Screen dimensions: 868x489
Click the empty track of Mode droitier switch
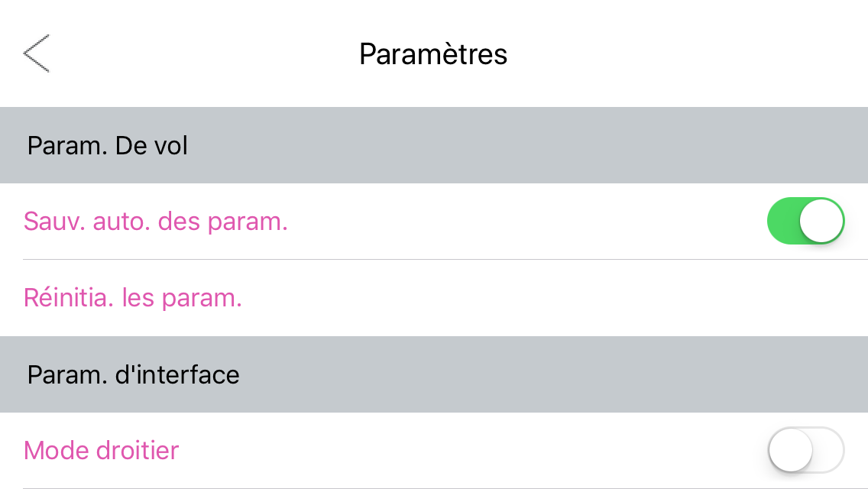829,450
